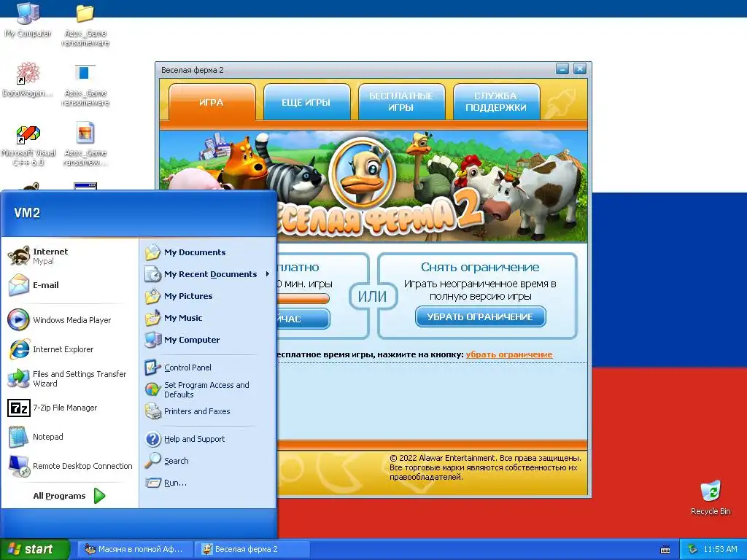747x560 pixels.
Task: Click the on-screen keyboard tray icon
Action: point(665,550)
